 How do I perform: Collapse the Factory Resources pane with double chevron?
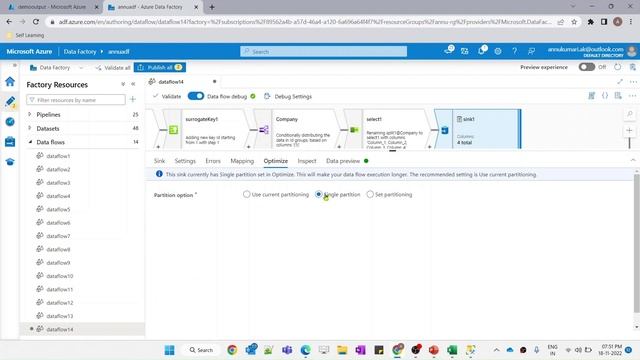coord(133,84)
